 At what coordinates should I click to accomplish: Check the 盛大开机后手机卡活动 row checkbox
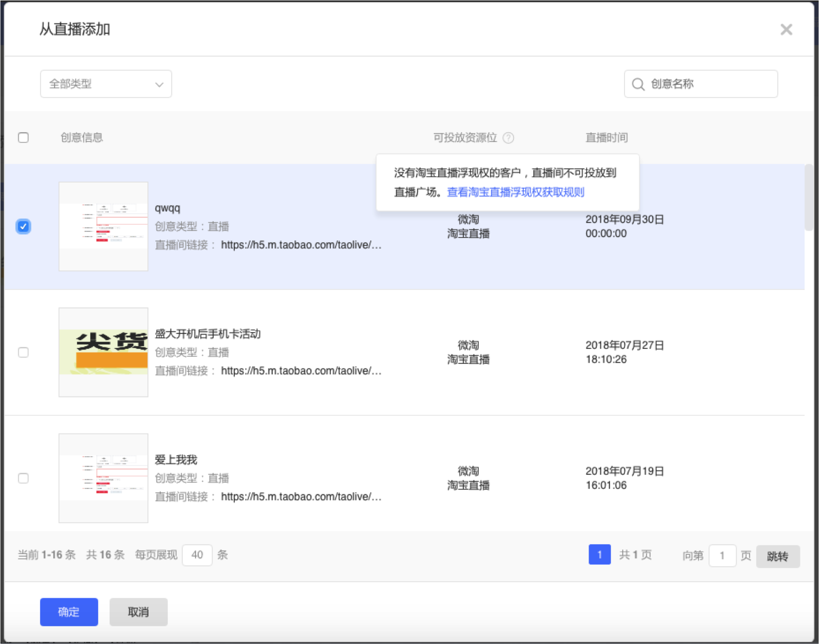(23, 352)
